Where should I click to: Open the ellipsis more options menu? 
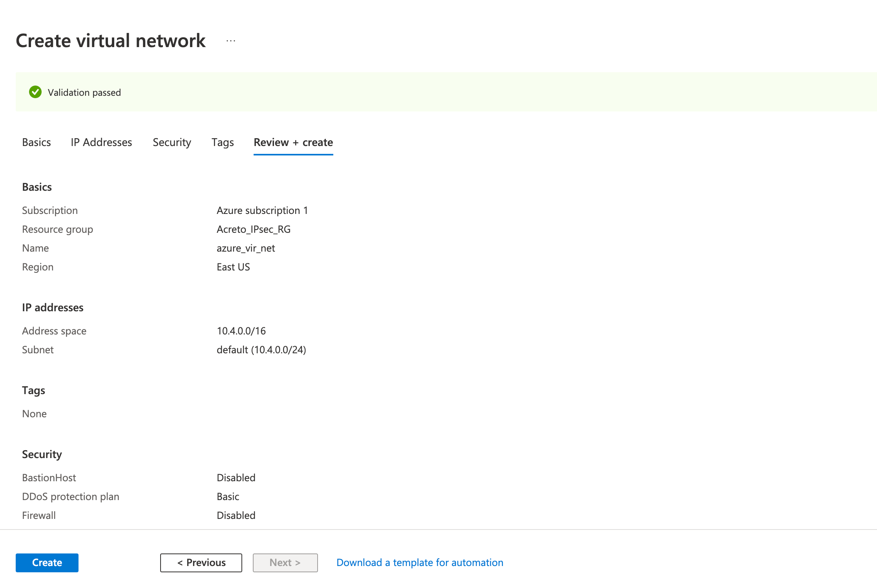tap(231, 41)
